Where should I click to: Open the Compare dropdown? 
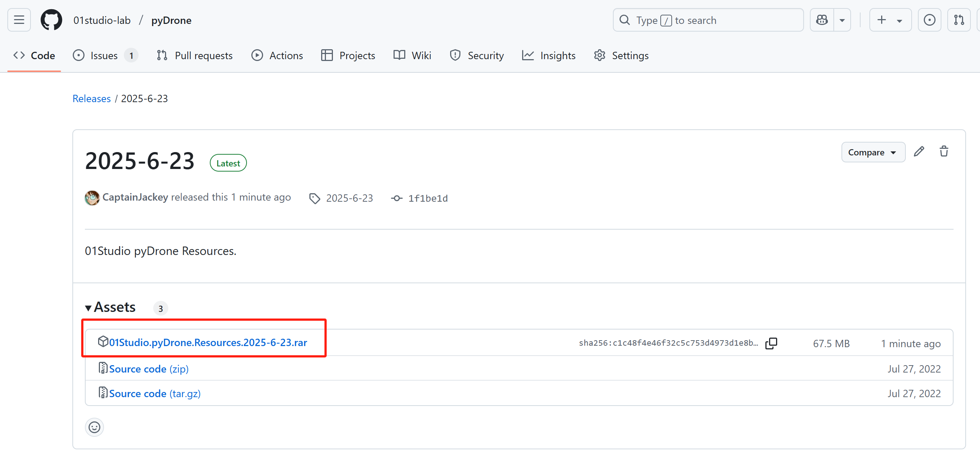click(x=873, y=152)
